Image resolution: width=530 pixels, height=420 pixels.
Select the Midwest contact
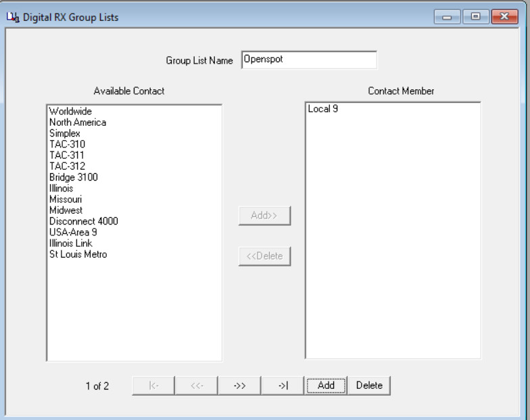click(66, 210)
